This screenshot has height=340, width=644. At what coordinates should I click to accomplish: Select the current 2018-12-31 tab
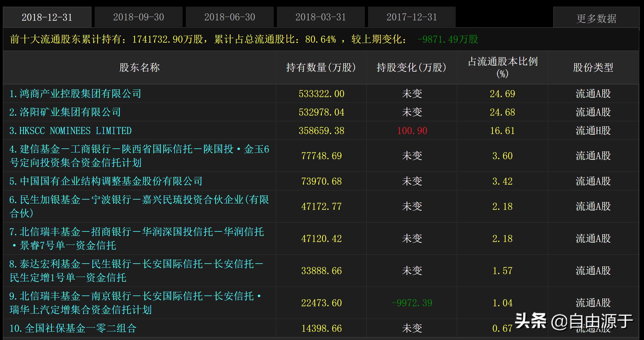(x=47, y=17)
